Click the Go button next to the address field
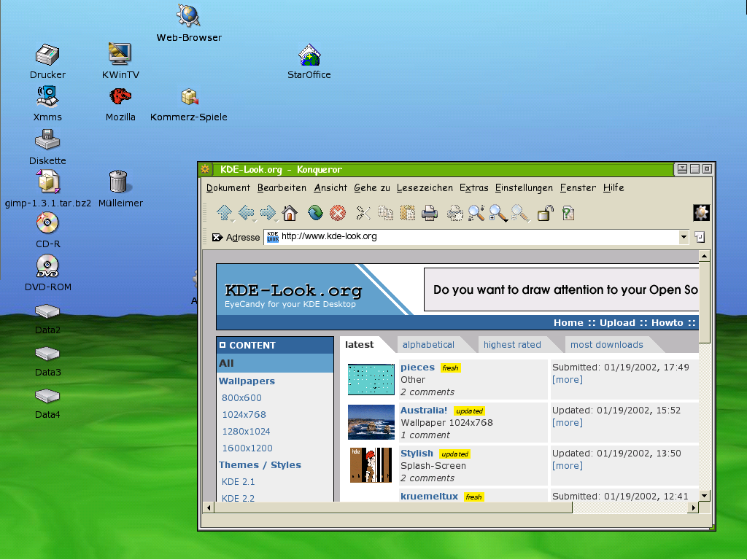Screen dimensions: 747x560 700,237
